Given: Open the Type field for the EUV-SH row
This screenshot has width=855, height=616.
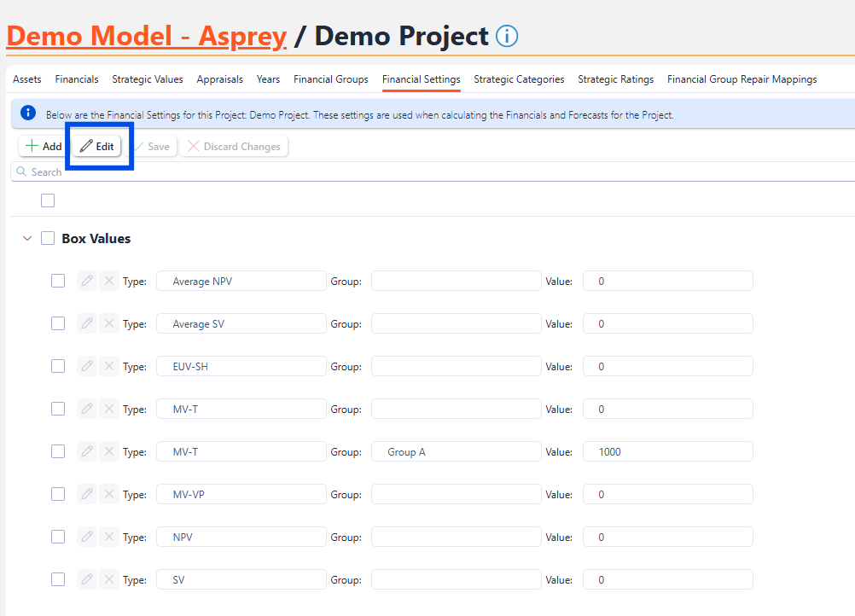Looking at the screenshot, I should click(x=241, y=366).
